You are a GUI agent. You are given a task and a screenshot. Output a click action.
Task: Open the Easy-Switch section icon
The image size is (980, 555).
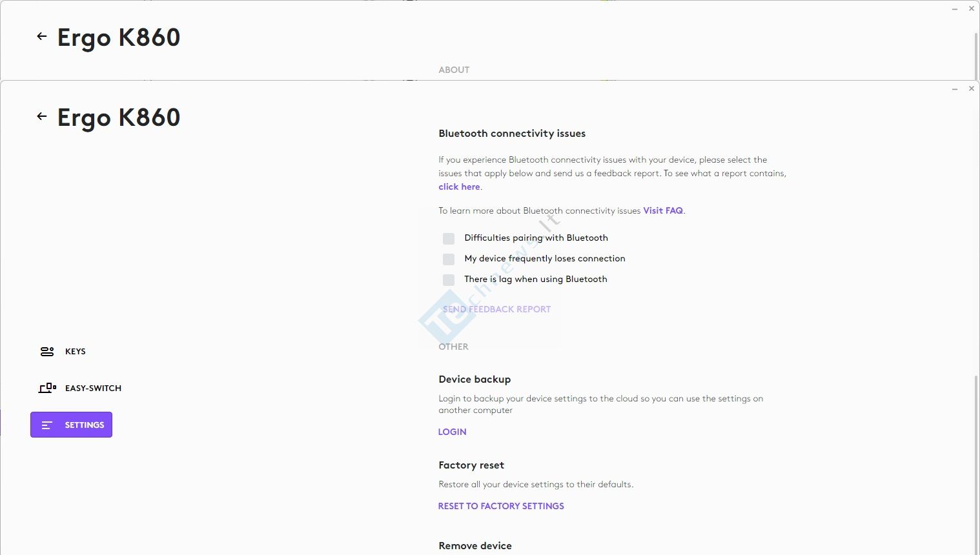point(47,388)
